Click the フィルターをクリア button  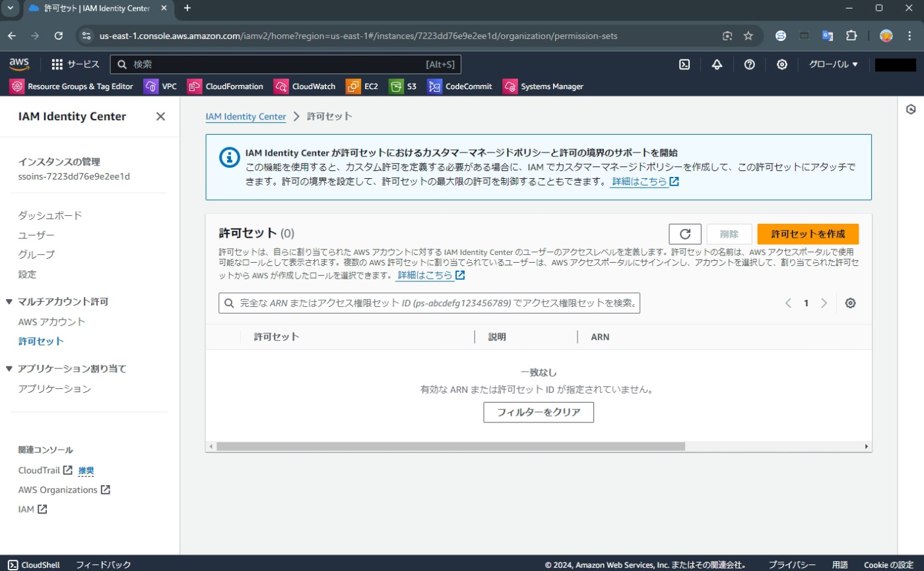539,413
